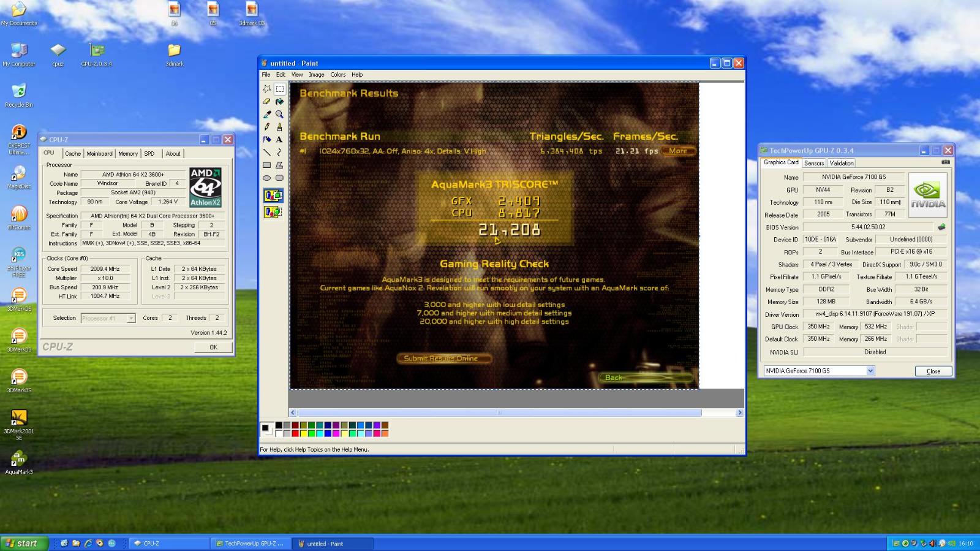Select the rectangular Select tool in Paint
Image resolution: width=980 pixels, height=551 pixels.
(279, 89)
